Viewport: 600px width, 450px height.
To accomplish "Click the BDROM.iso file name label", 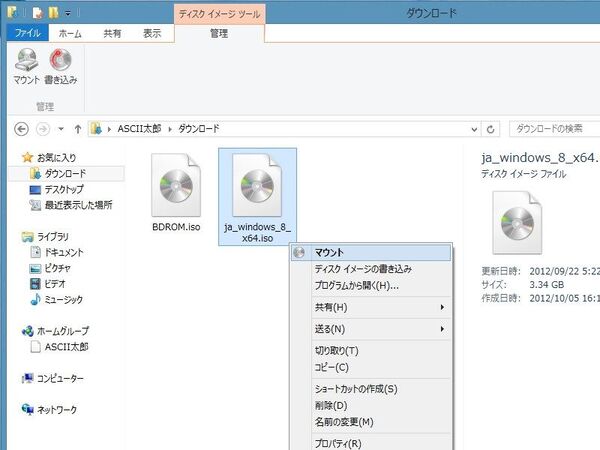I will point(176,227).
